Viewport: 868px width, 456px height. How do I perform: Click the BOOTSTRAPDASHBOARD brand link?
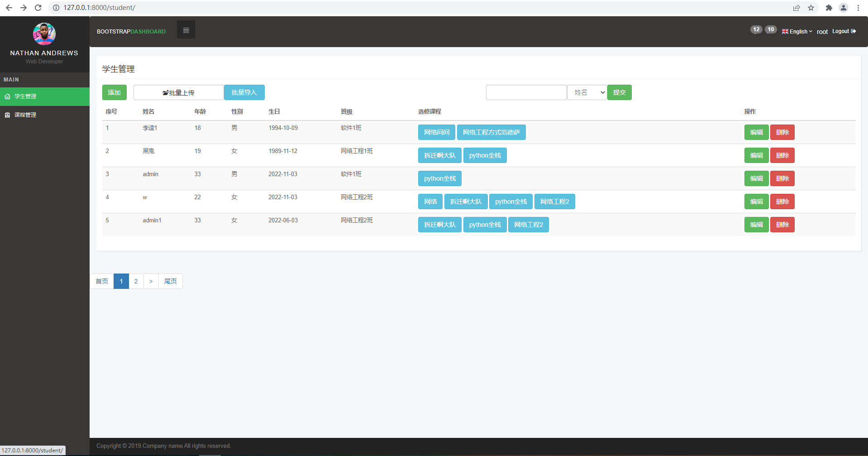click(x=131, y=32)
